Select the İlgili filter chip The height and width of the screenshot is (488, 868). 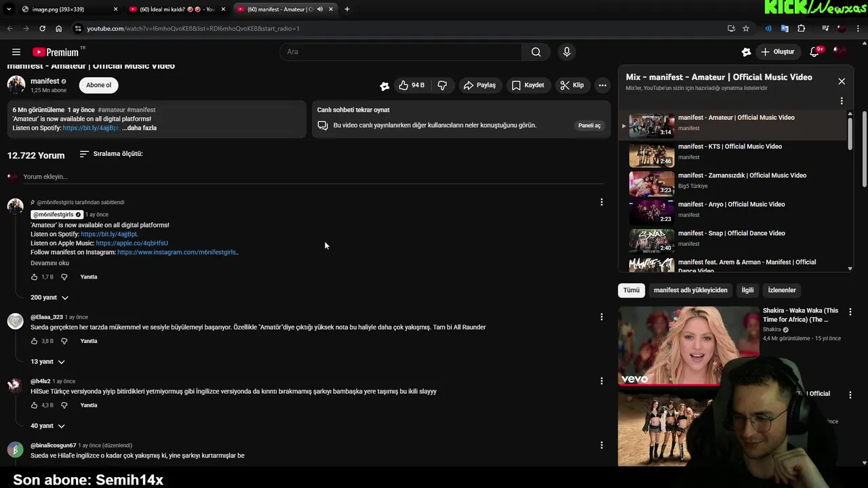tap(747, 290)
